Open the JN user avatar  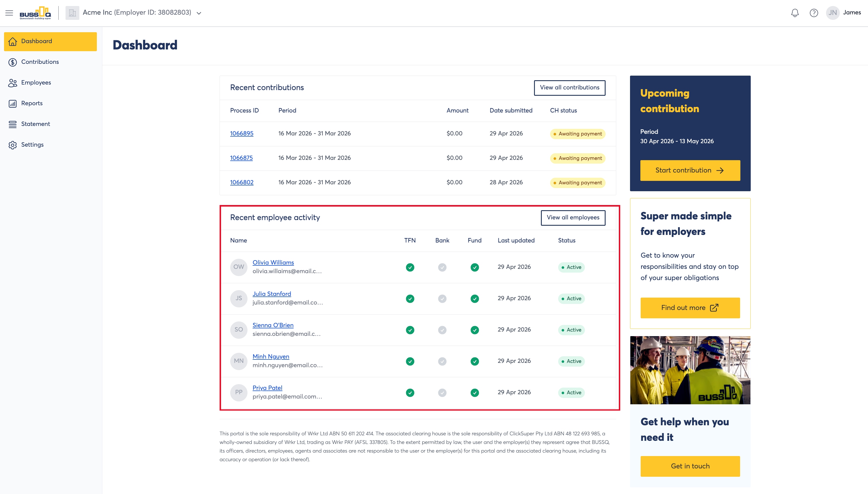833,13
